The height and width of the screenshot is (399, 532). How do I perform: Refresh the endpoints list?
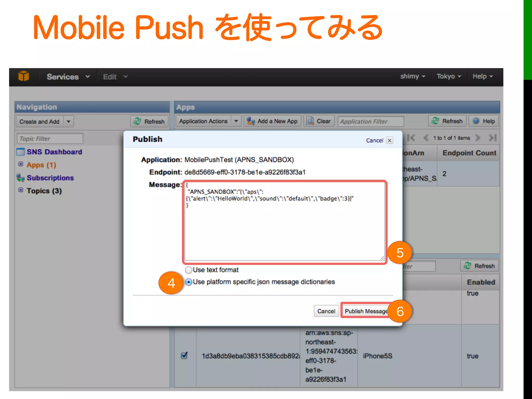[x=479, y=266]
